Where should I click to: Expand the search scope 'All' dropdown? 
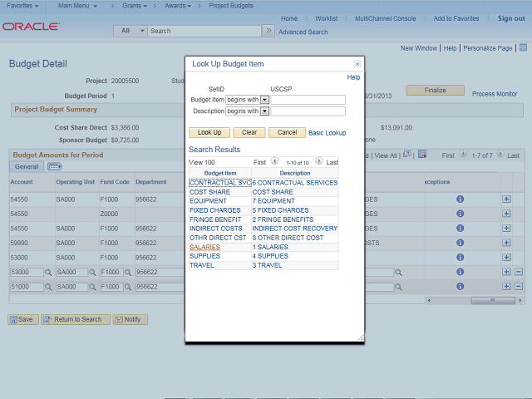point(131,31)
